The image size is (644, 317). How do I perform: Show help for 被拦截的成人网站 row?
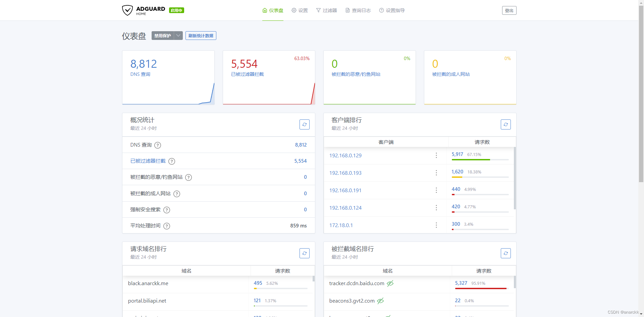177,194
